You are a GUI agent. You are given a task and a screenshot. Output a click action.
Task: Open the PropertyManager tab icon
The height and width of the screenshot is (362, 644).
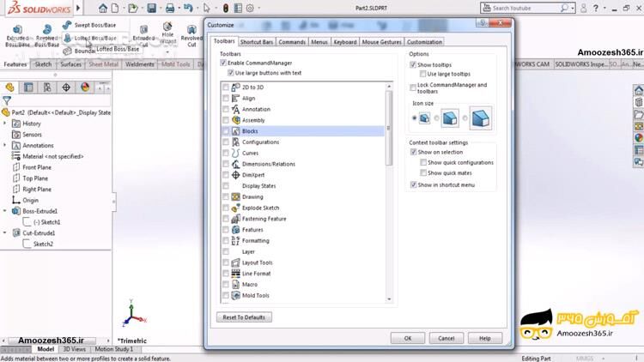[x=28, y=87]
